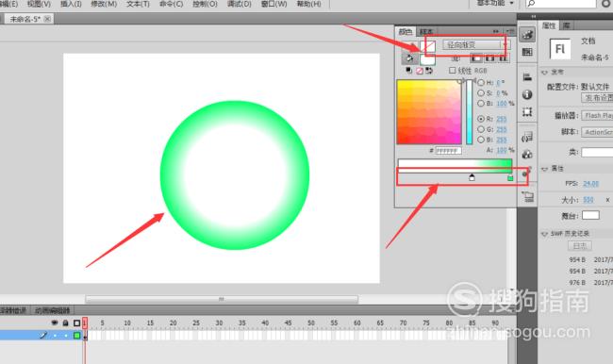This screenshot has height=364, width=613.
Task: Click the 舞台 stage color swatch
Action: point(590,215)
